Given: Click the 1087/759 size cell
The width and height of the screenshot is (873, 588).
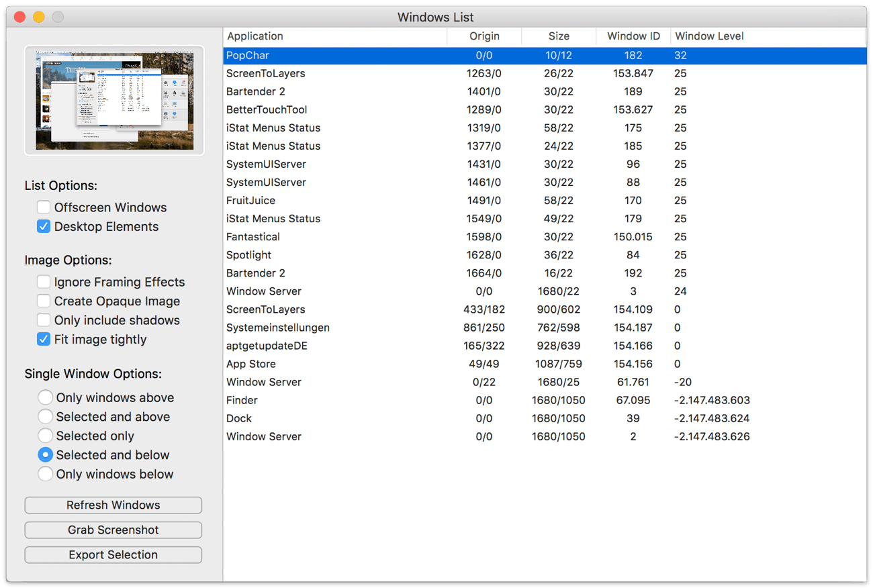Looking at the screenshot, I should [558, 363].
